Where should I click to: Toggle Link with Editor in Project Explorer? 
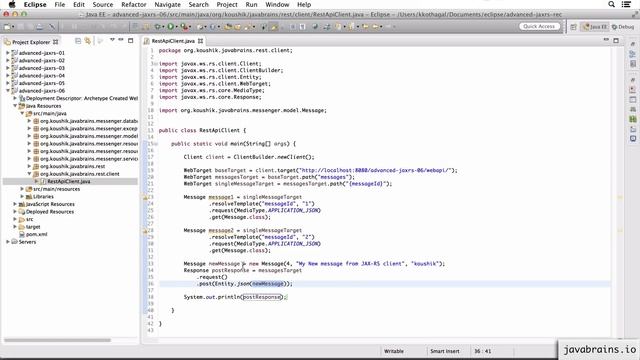tap(87, 41)
